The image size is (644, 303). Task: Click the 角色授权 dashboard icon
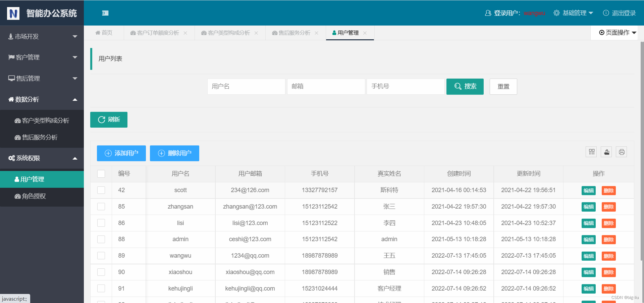18,196
